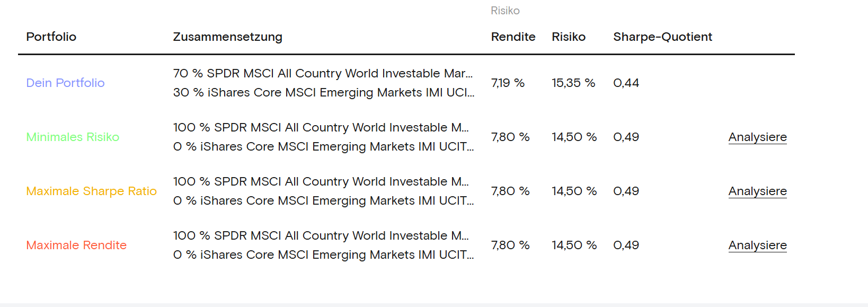The image size is (868, 307).
Task: Click the 0,44 Sharpe-Quotient value
Action: 626,83
